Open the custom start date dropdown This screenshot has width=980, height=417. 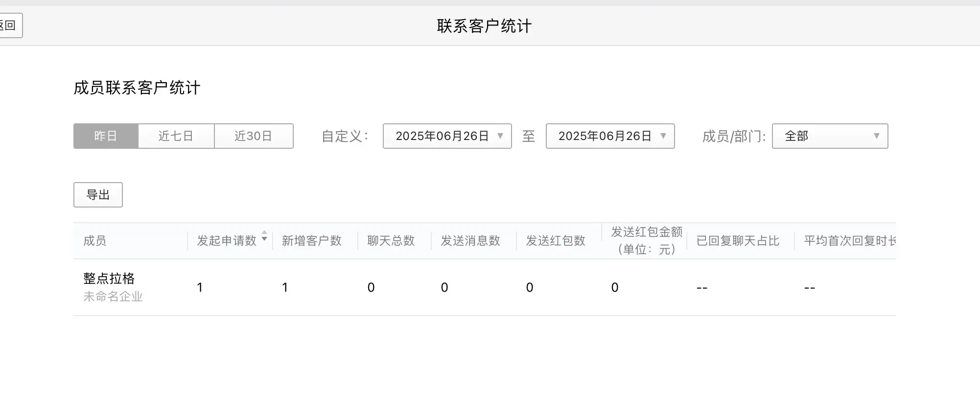(x=447, y=136)
